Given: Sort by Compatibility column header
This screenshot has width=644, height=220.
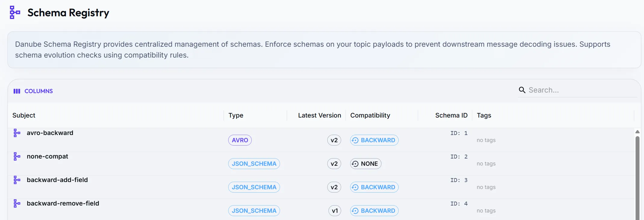Looking at the screenshot, I should (x=370, y=115).
